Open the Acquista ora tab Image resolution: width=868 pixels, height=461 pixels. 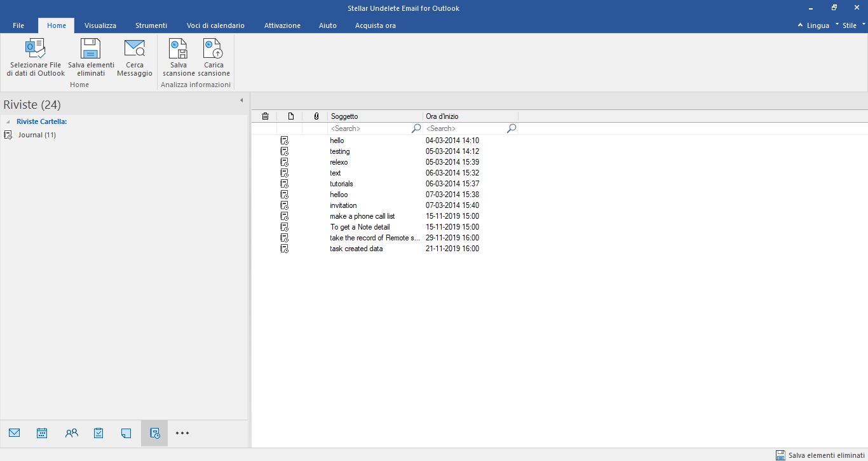(376, 25)
